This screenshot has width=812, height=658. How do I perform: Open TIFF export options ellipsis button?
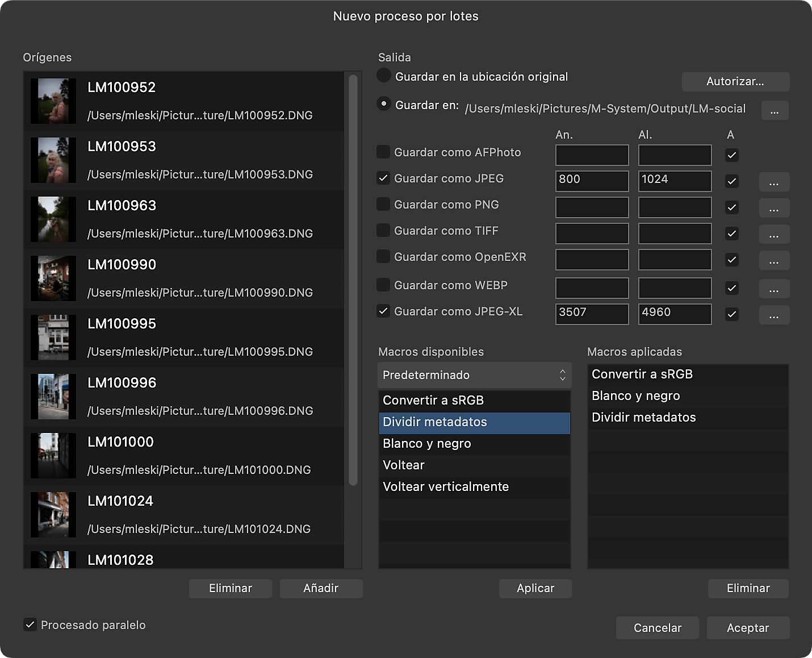click(774, 234)
